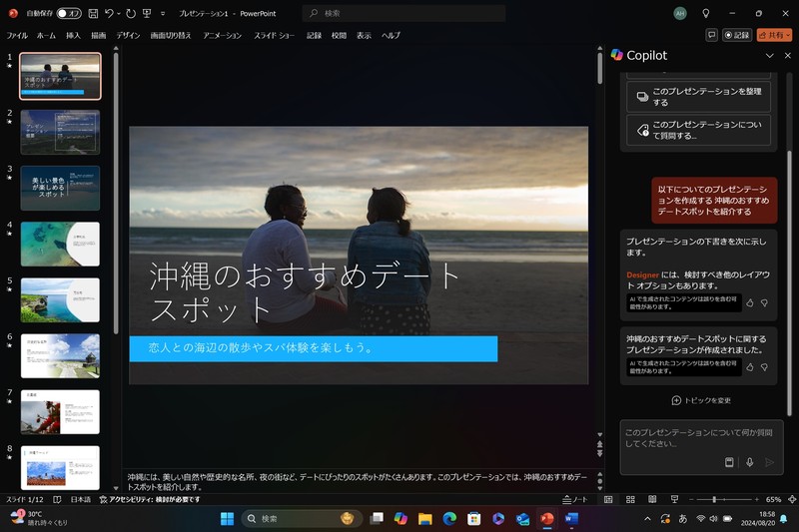Screen dimensions: 799x532
Task: Open the スライド ショー tab
Action: coord(274,35)
